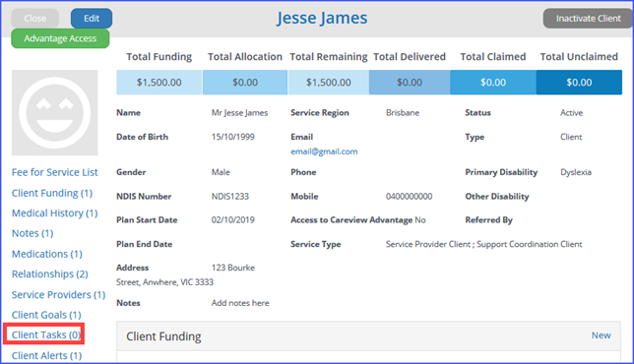Click the Close button

tap(35, 19)
